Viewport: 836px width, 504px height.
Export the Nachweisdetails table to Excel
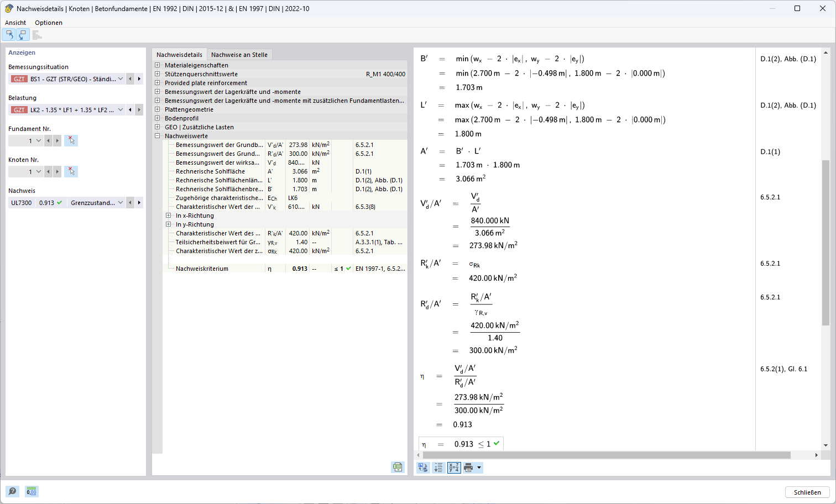[x=398, y=468]
